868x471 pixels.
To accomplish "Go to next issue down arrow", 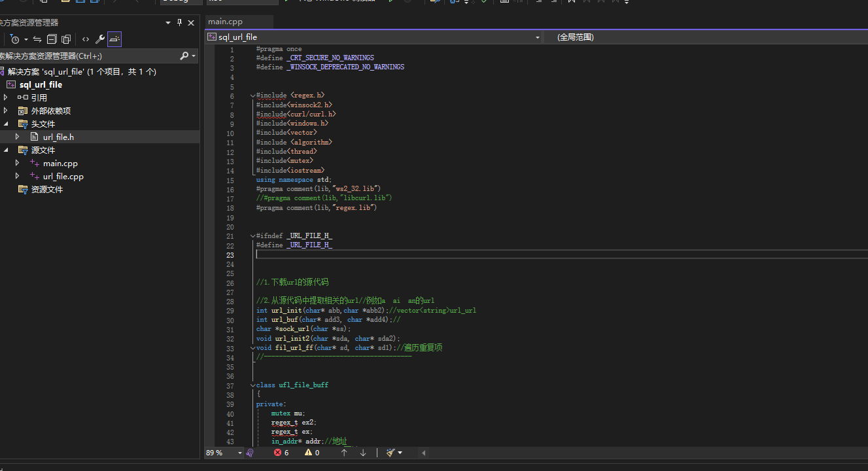I will point(363,453).
